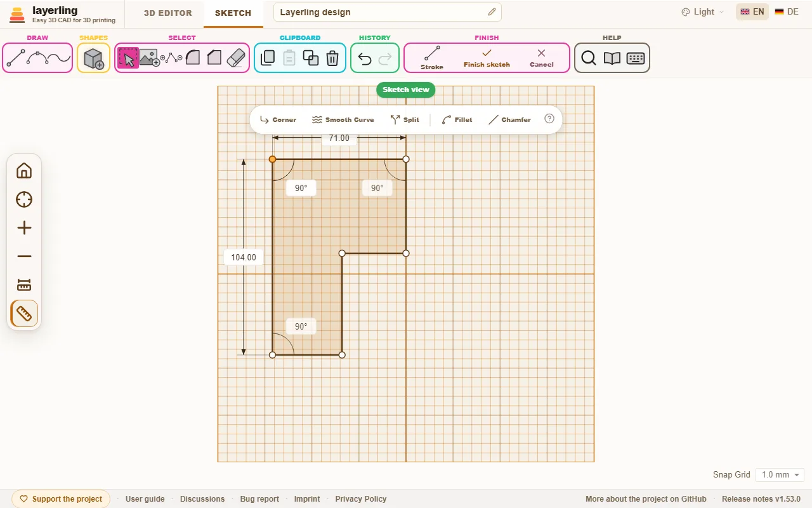
Task: Switch language to DE
Action: (x=787, y=12)
